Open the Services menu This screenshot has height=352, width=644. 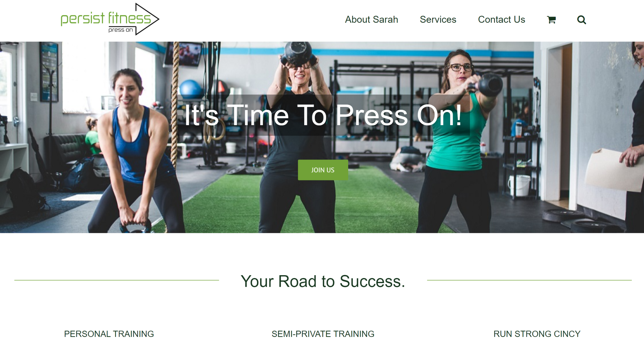[438, 20]
